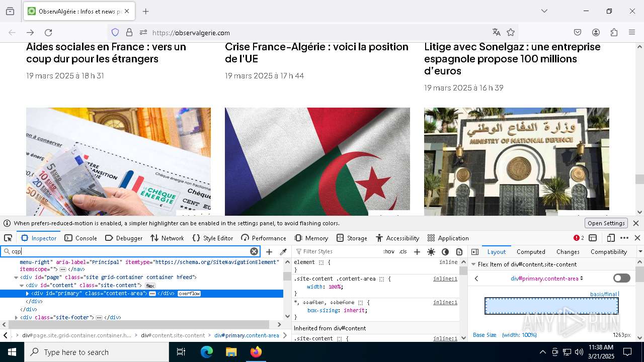Collapse the Flex Item section
Image resolution: width=644 pixels, height=362 pixels.
tap(473, 264)
